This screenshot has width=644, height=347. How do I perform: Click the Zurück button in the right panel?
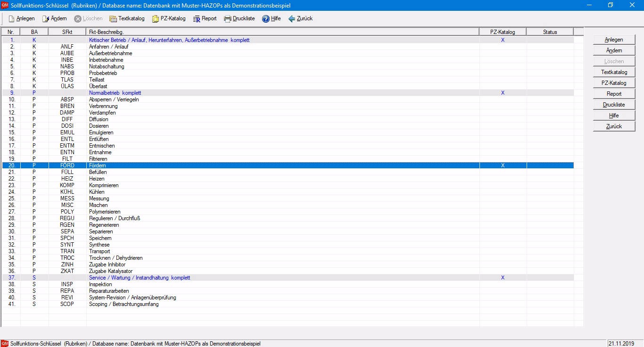click(x=614, y=126)
